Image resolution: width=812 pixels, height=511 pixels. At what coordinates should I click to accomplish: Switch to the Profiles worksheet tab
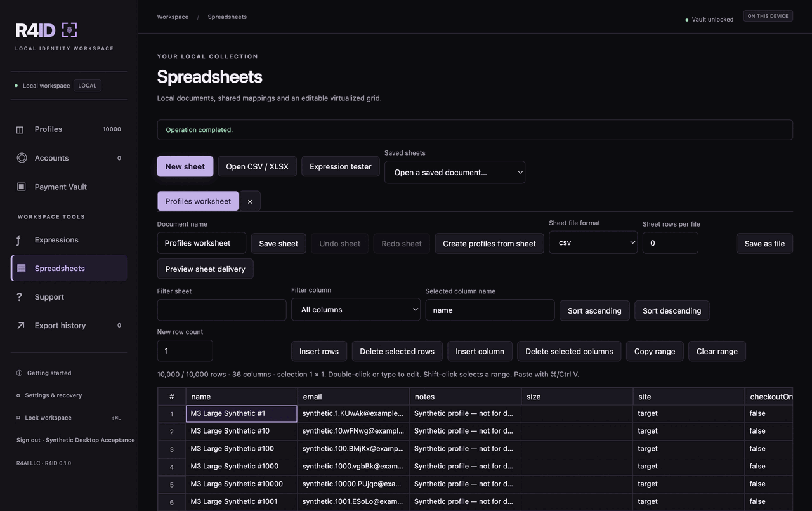pyautogui.click(x=198, y=201)
